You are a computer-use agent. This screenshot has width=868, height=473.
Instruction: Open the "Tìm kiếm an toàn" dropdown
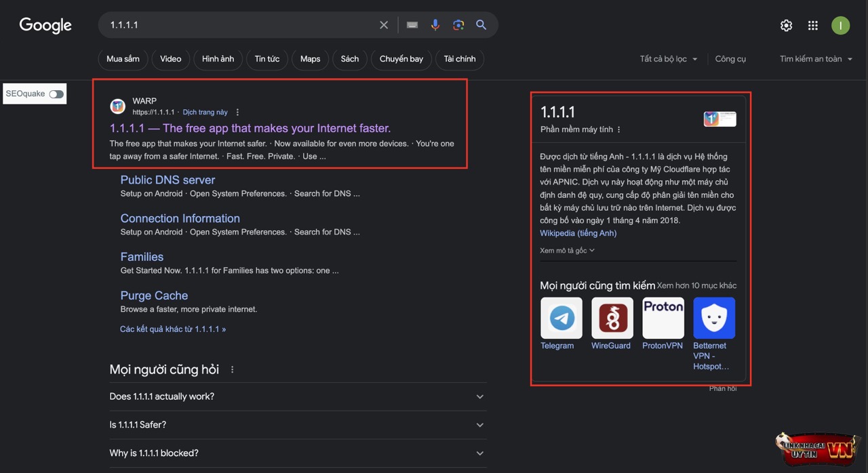816,59
